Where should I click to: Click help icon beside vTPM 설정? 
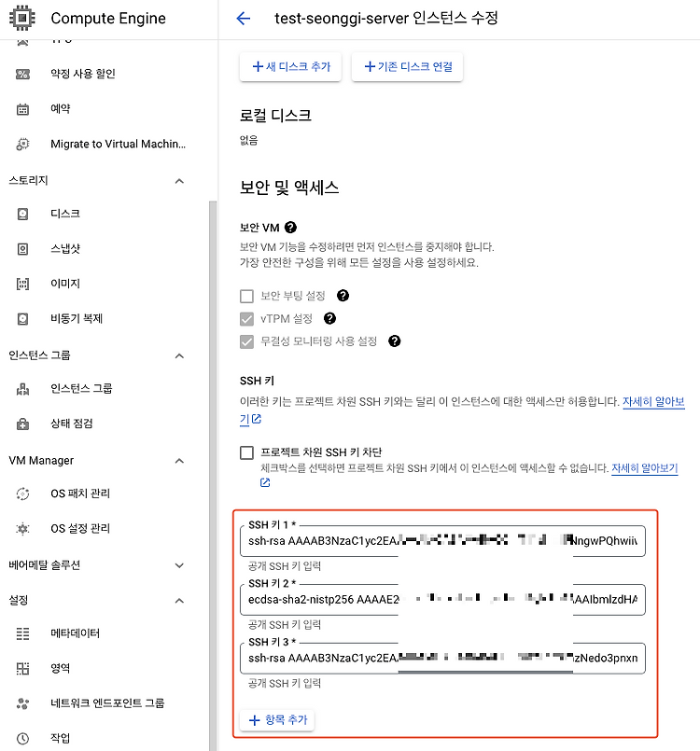tap(329, 318)
